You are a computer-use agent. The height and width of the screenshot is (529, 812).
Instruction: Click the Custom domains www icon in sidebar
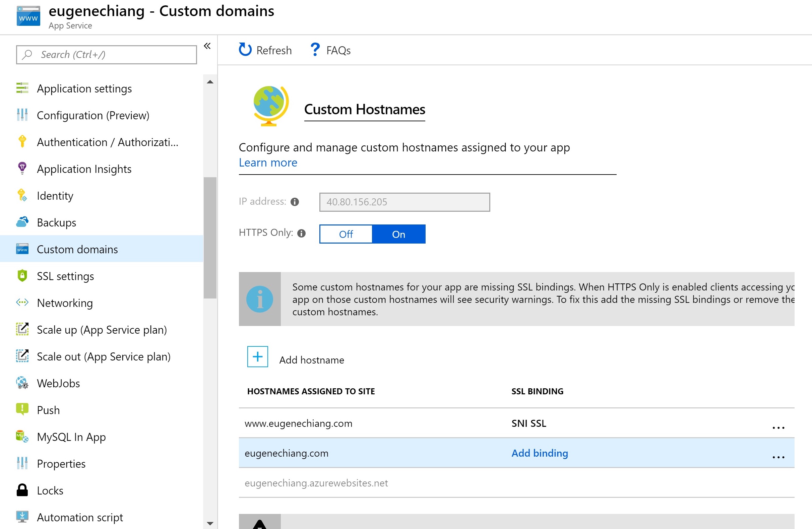[x=22, y=249]
